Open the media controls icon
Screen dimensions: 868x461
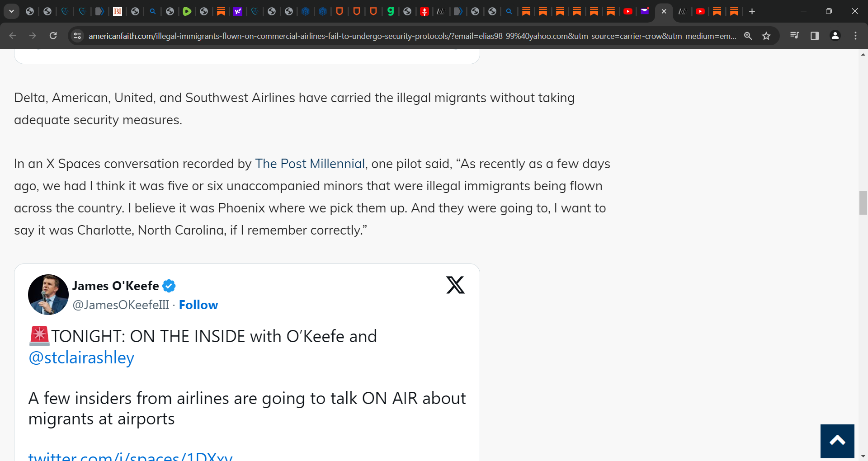(x=794, y=36)
